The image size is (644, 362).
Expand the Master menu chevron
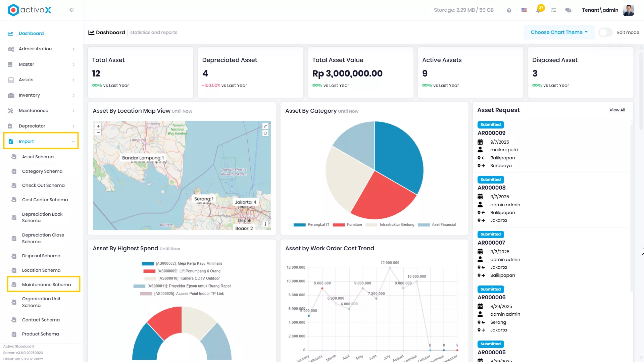73,65
